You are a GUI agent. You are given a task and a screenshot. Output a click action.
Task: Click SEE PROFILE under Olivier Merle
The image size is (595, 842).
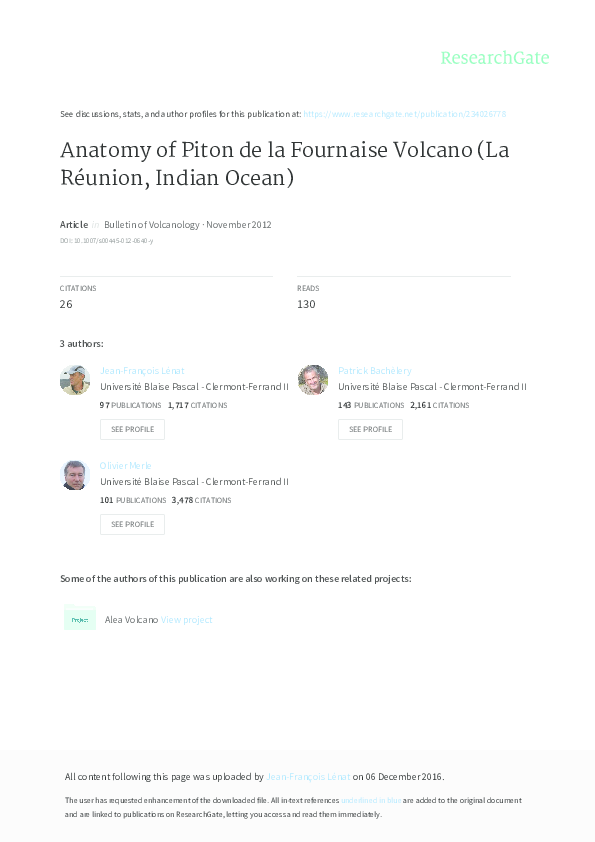132,523
